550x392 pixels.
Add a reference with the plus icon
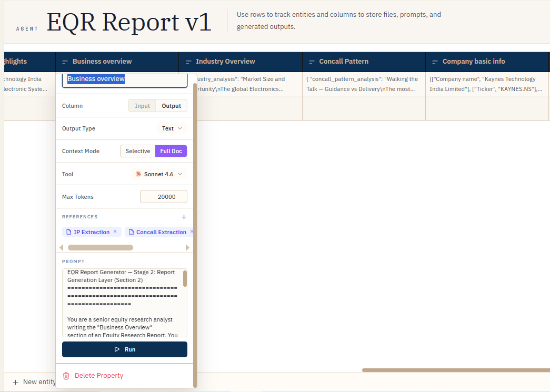click(184, 217)
